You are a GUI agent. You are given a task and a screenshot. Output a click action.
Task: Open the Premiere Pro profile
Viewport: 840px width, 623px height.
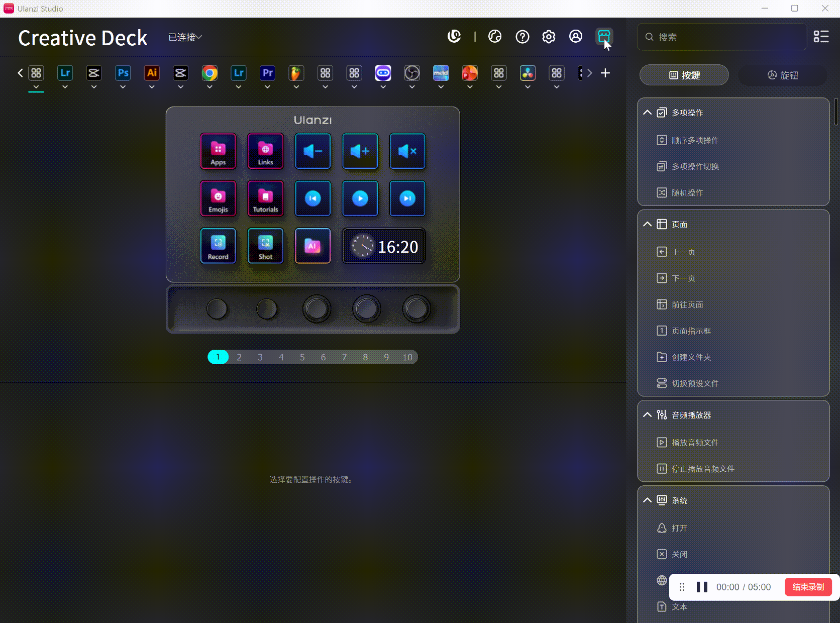[x=268, y=73]
